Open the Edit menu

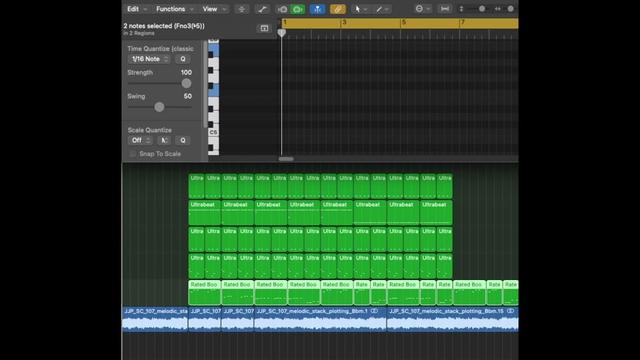click(136, 9)
